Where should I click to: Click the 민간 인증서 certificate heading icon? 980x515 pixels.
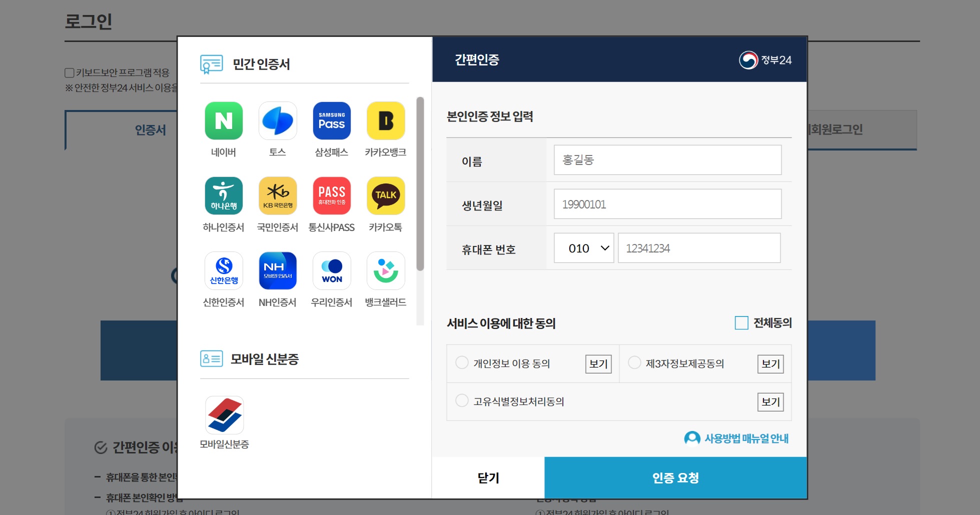point(211,64)
